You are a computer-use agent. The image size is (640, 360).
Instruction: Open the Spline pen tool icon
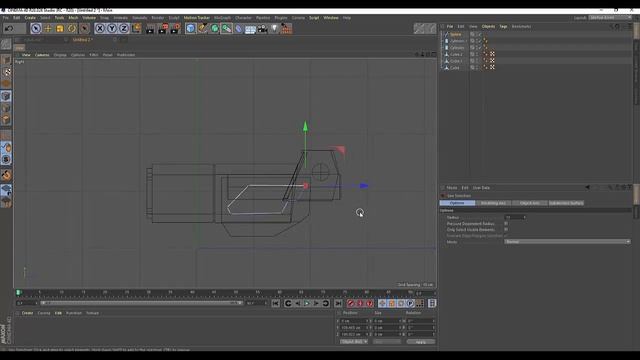(x=202, y=28)
